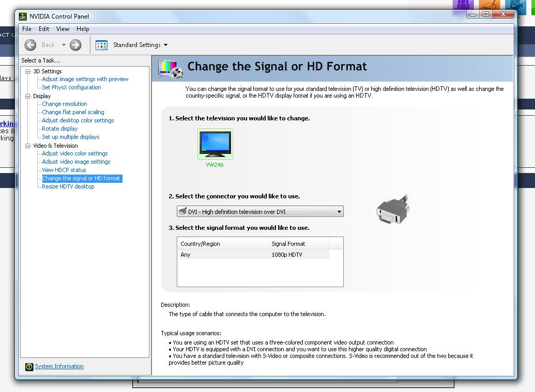Open the Help menu
Image resolution: width=535 pixels, height=392 pixels.
83,29
